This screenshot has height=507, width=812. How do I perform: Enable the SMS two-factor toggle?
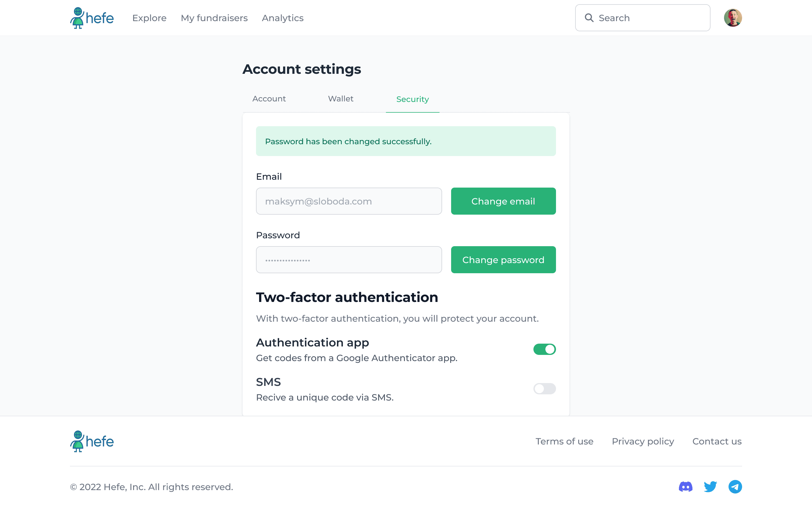click(x=545, y=389)
